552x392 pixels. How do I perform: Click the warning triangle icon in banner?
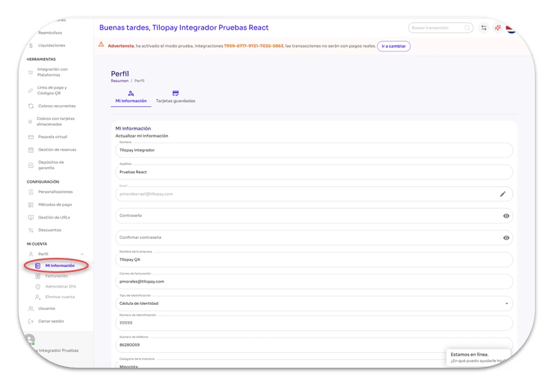(102, 44)
